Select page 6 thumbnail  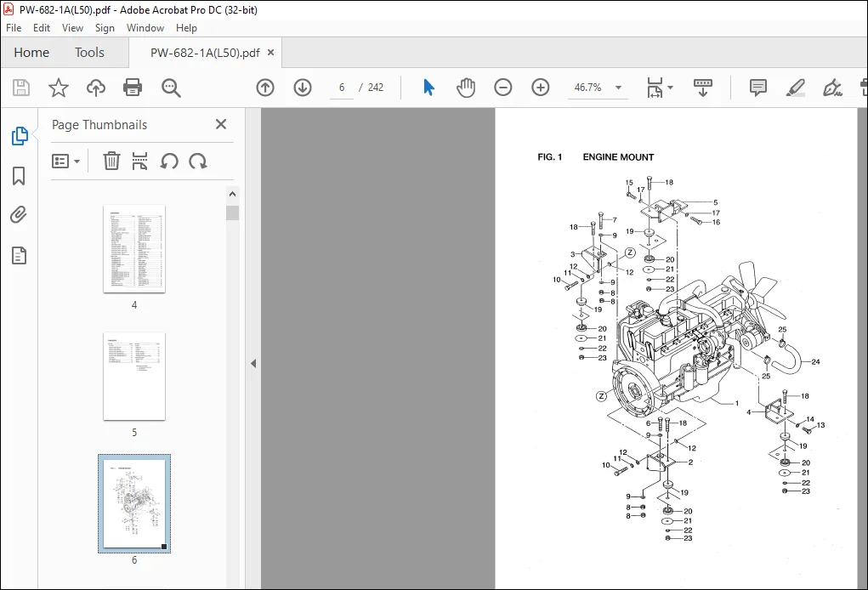pos(134,503)
